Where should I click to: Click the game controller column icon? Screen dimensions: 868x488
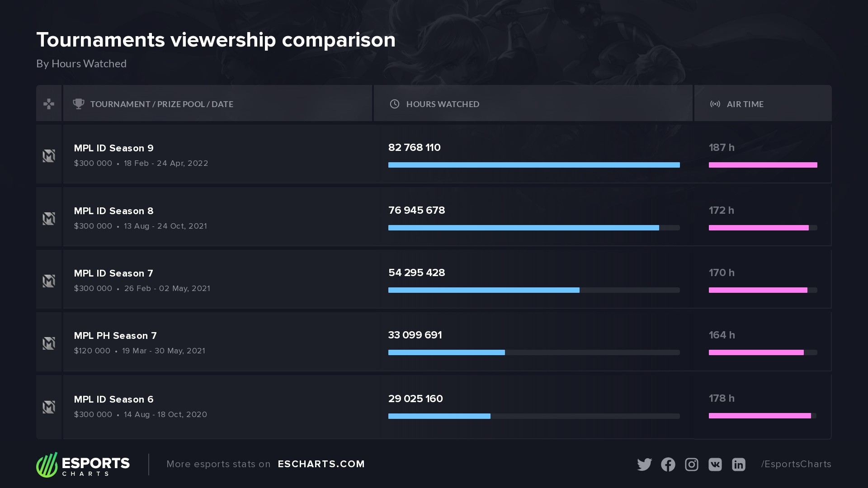click(49, 104)
